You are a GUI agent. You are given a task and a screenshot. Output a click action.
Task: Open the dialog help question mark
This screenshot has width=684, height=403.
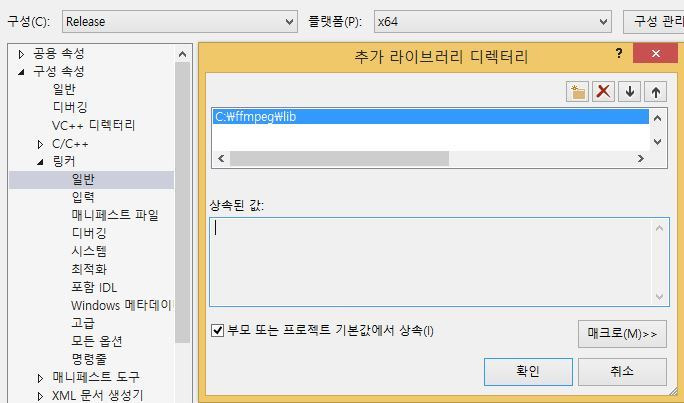click(619, 54)
